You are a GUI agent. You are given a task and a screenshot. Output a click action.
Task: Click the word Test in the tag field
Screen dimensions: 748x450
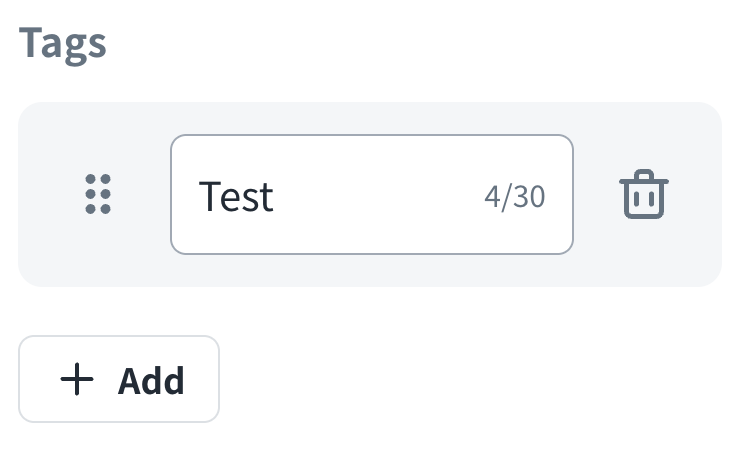pos(236,196)
